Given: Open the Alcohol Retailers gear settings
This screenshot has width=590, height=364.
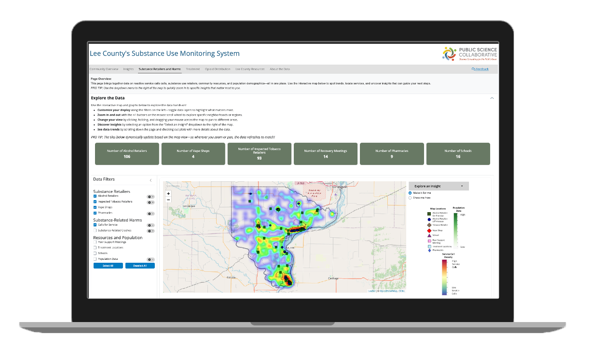Looking at the screenshot, I should pos(150,197).
